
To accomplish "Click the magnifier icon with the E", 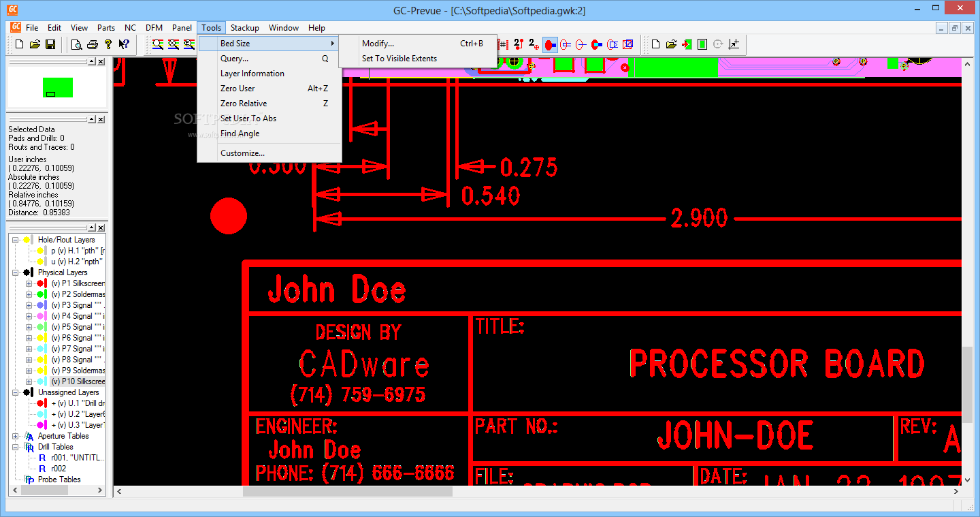I will (189, 44).
